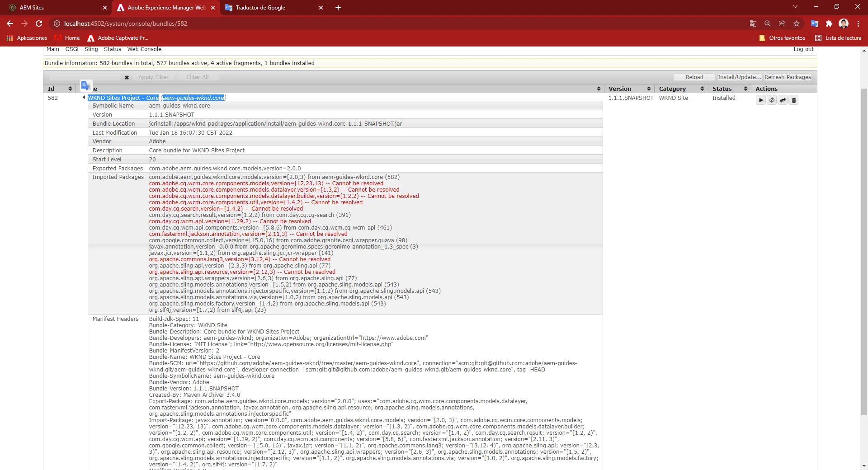Click the Reload button
Screen dimensions: 868x470
click(694, 77)
